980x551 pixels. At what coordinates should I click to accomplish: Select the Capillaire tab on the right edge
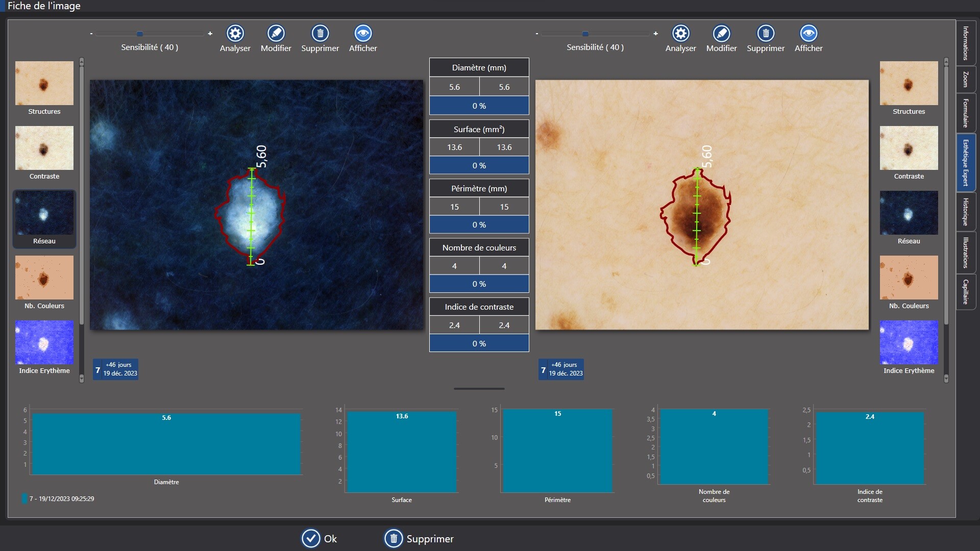tap(966, 292)
